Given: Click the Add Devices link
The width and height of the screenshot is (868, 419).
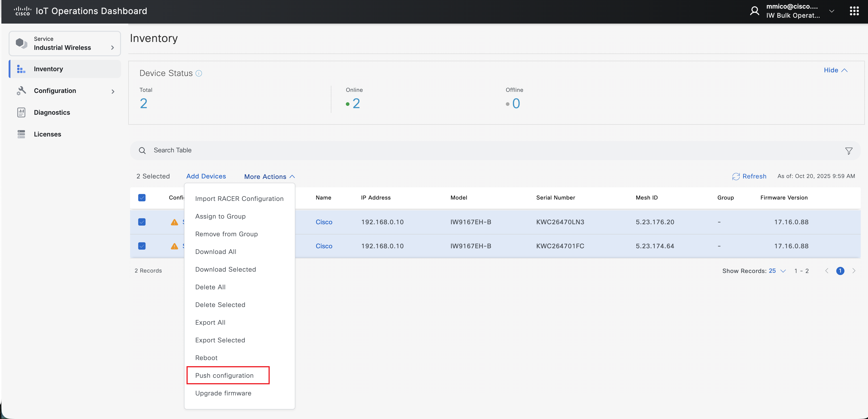Looking at the screenshot, I should point(206,176).
